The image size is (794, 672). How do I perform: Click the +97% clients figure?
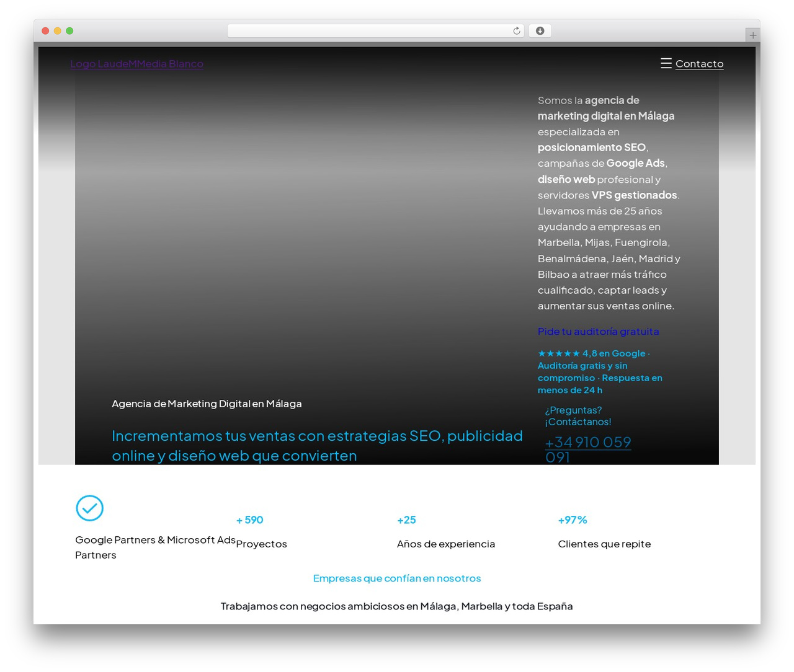pyautogui.click(x=573, y=520)
